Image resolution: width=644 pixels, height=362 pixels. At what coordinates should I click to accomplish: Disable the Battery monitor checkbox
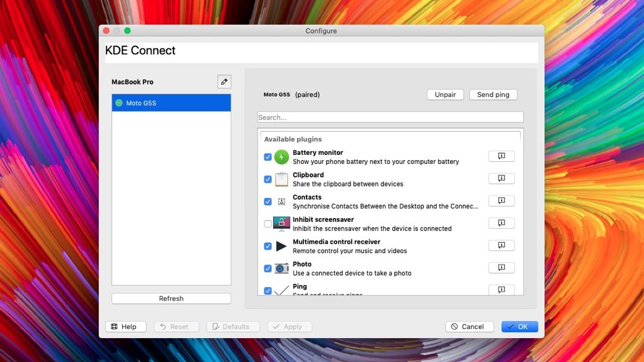[268, 157]
